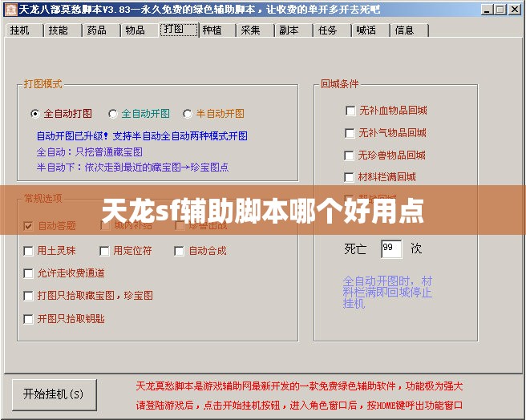526x420 pixels.
Task: Close the 天龙八部莫愁脚本 window
Action: 514,10
